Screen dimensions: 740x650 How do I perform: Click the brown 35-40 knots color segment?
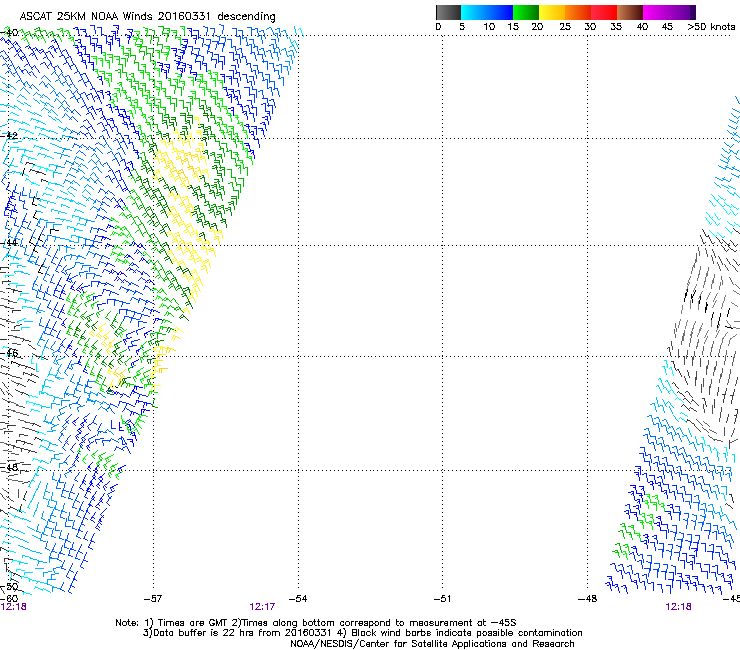coord(630,12)
